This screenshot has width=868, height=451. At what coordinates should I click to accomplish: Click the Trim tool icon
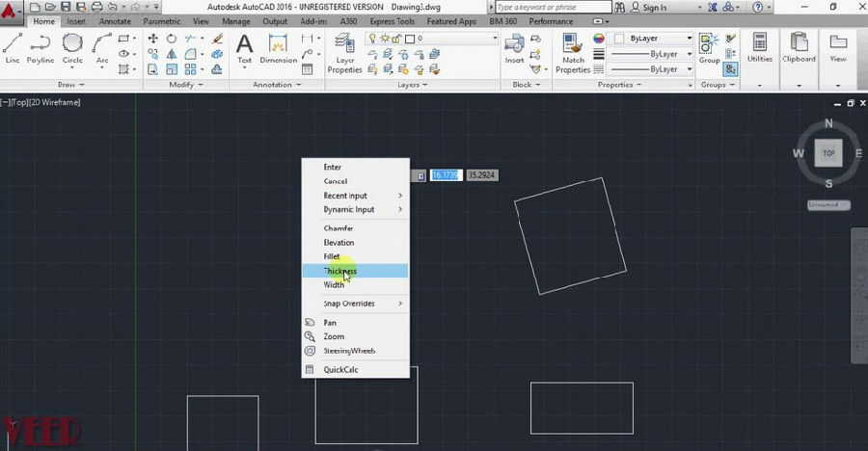(x=190, y=39)
